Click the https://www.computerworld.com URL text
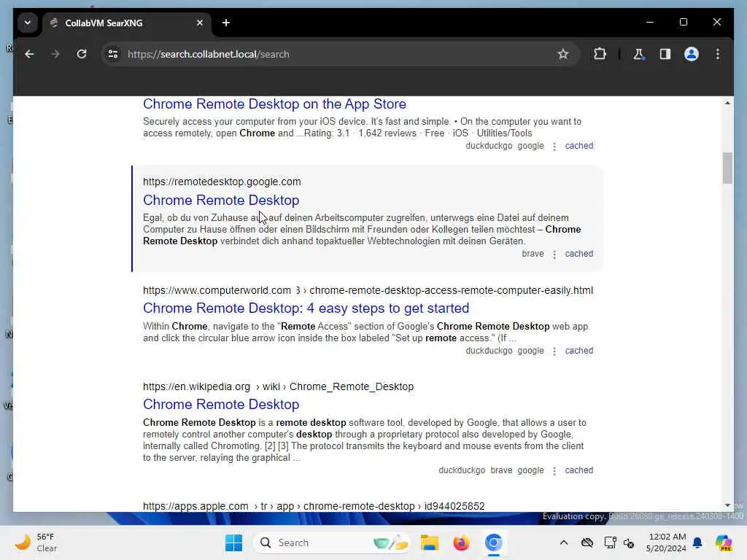The image size is (747, 560). pyautogui.click(x=217, y=290)
